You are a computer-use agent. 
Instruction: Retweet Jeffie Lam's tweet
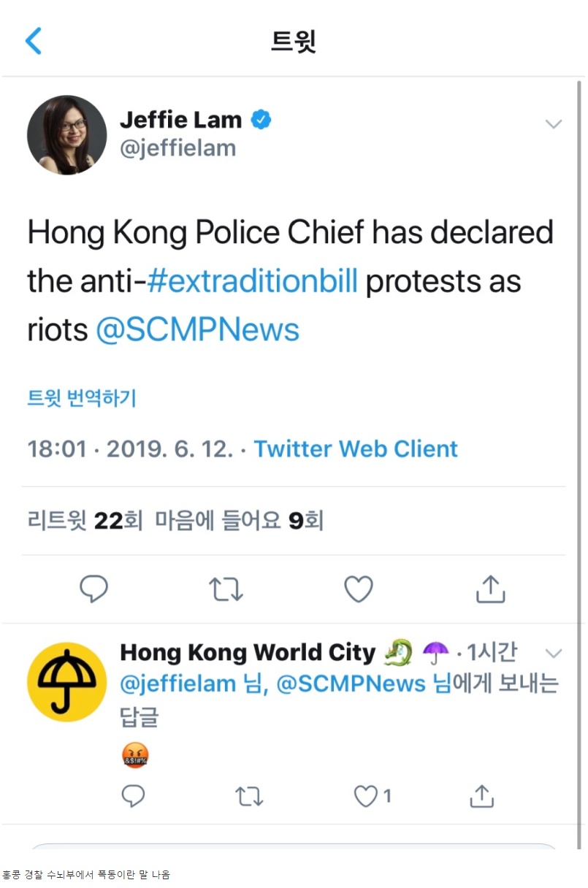click(226, 589)
